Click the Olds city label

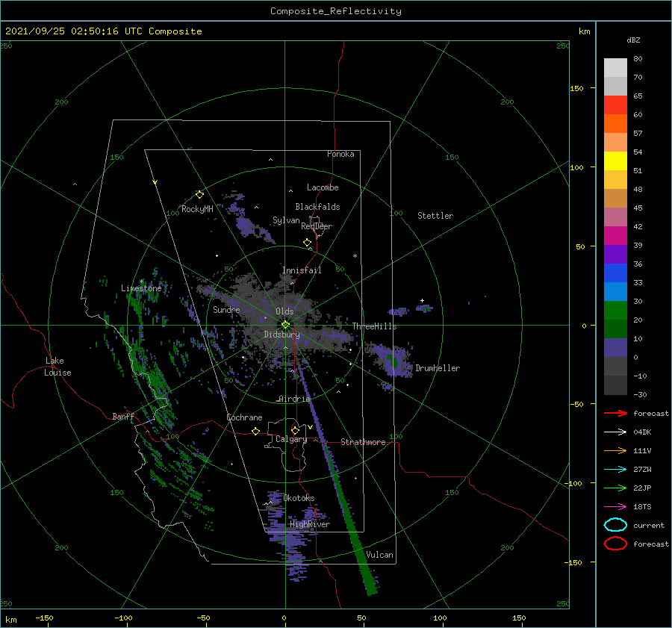284,311
